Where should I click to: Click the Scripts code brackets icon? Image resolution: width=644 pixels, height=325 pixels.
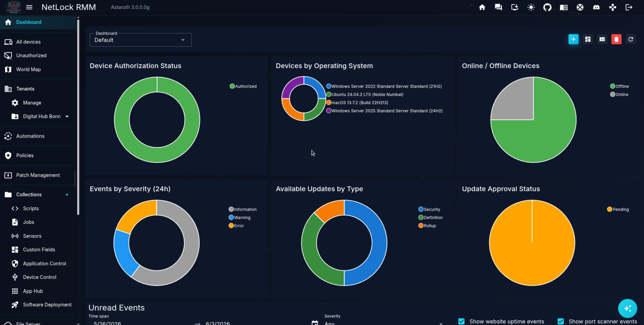tap(15, 208)
